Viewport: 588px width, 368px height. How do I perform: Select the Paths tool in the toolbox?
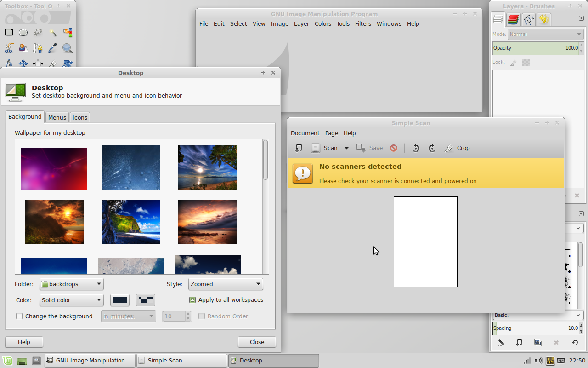38,48
